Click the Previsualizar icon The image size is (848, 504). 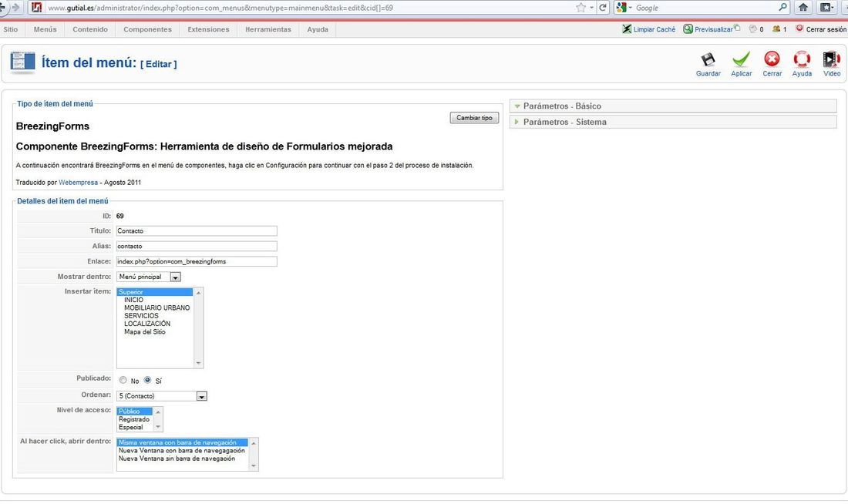pos(688,29)
